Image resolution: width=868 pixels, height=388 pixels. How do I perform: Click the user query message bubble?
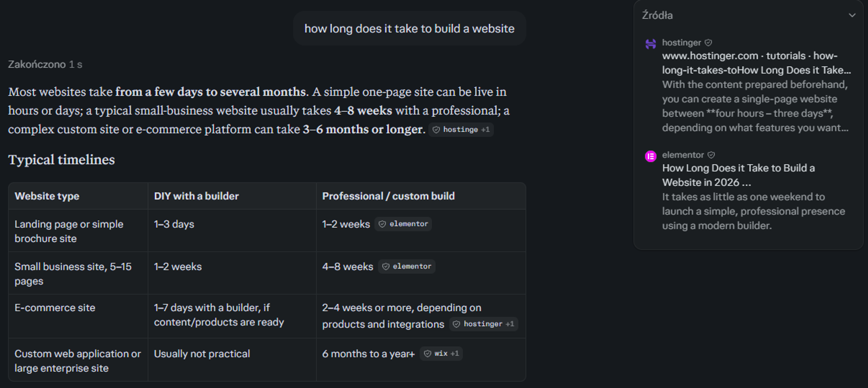point(409,29)
